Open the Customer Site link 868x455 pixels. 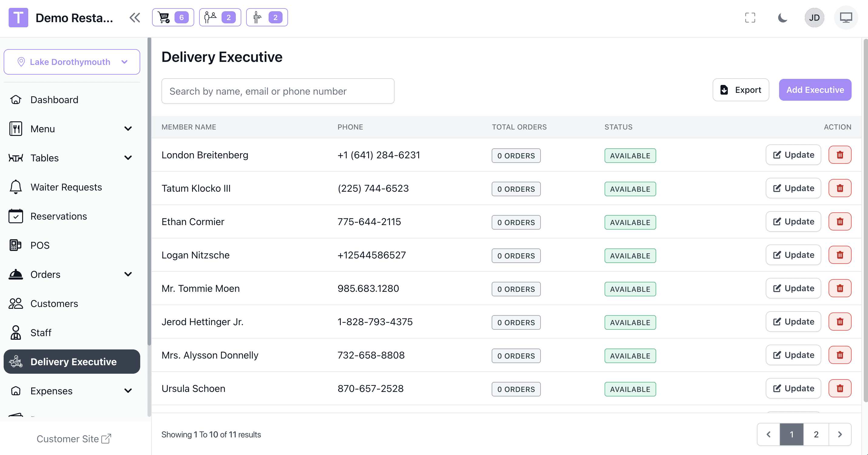(x=73, y=439)
